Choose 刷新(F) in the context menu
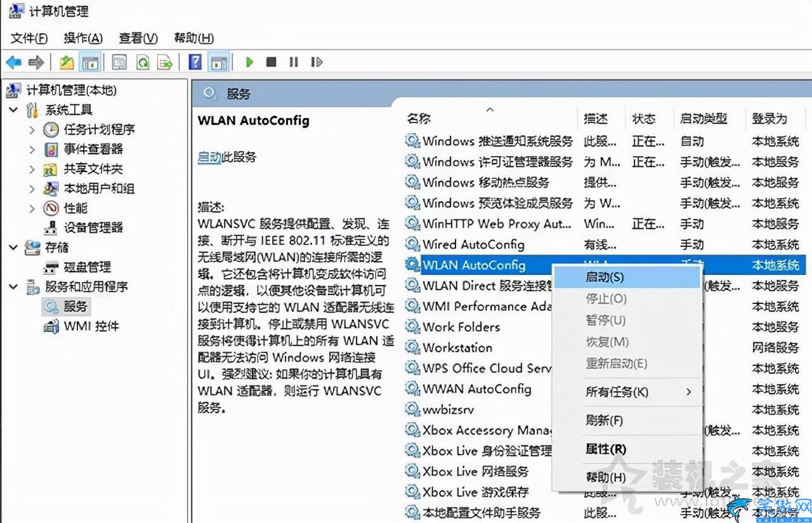This screenshot has width=812, height=523. click(x=627, y=421)
